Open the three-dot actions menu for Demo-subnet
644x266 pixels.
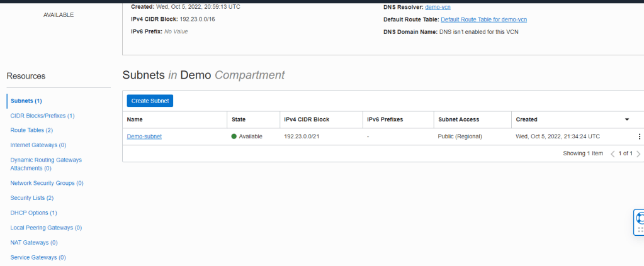pyautogui.click(x=639, y=136)
